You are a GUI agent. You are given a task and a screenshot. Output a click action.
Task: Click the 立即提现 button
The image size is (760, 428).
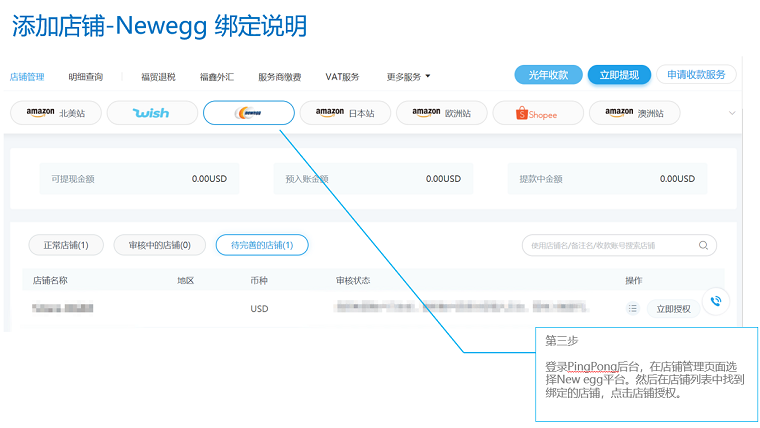619,75
